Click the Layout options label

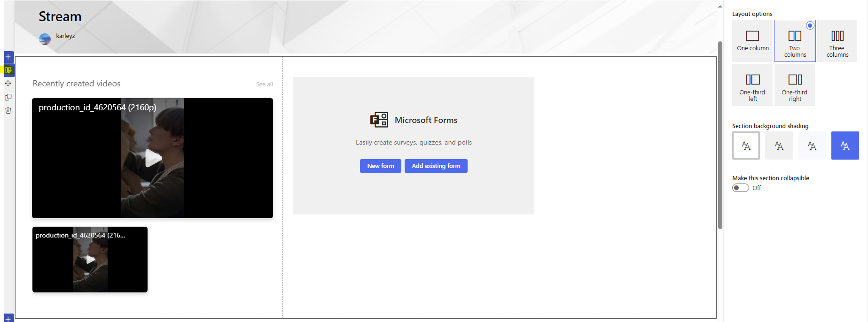coord(752,14)
